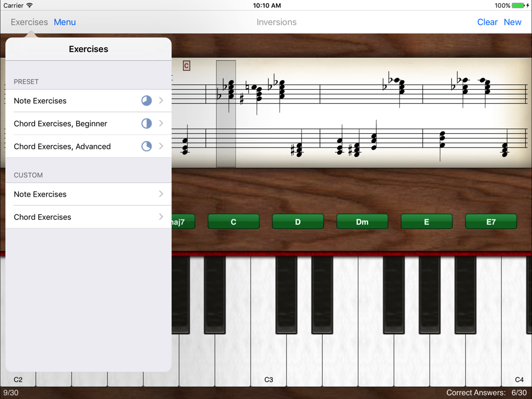Click the 9/30 progress counter
The height and width of the screenshot is (399, 532).
11,393
